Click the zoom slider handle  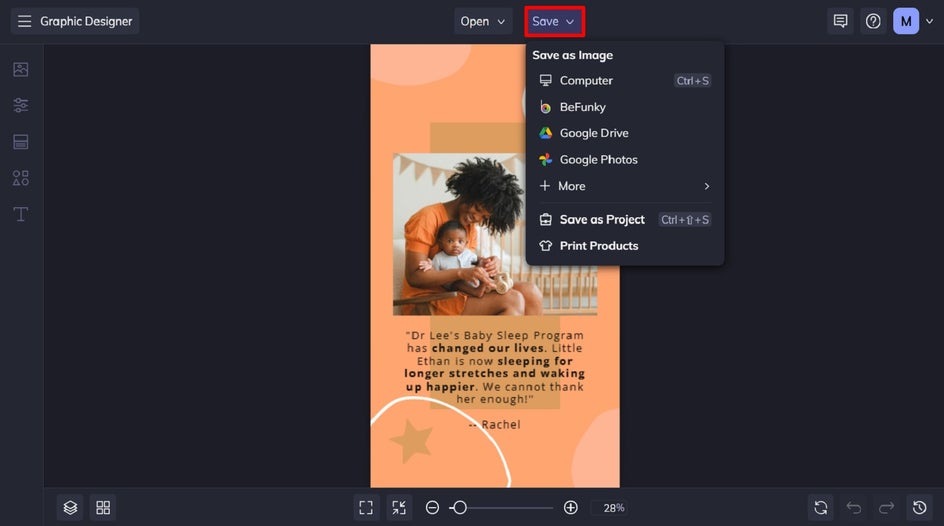pos(459,507)
